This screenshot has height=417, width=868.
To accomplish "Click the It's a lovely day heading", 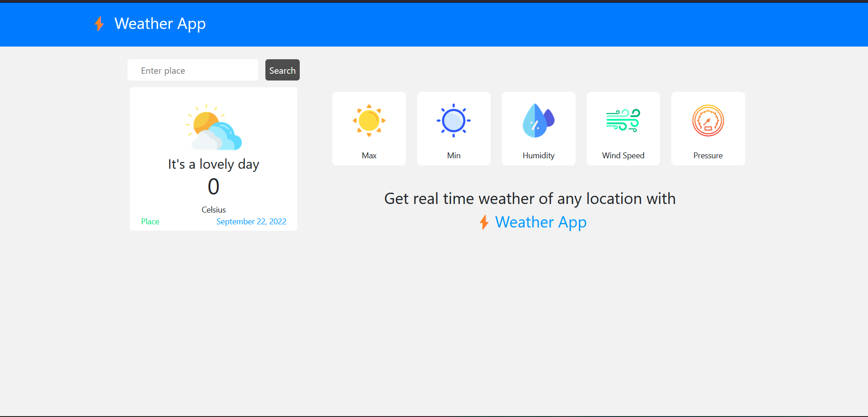I will [x=213, y=164].
